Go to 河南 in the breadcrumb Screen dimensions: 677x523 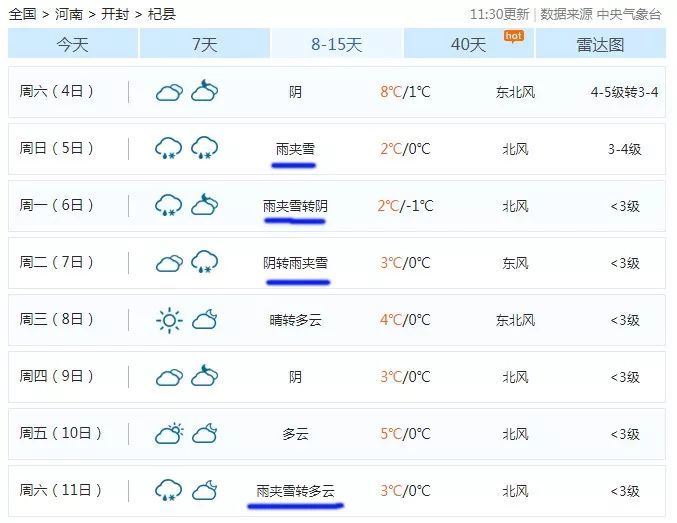click(69, 14)
